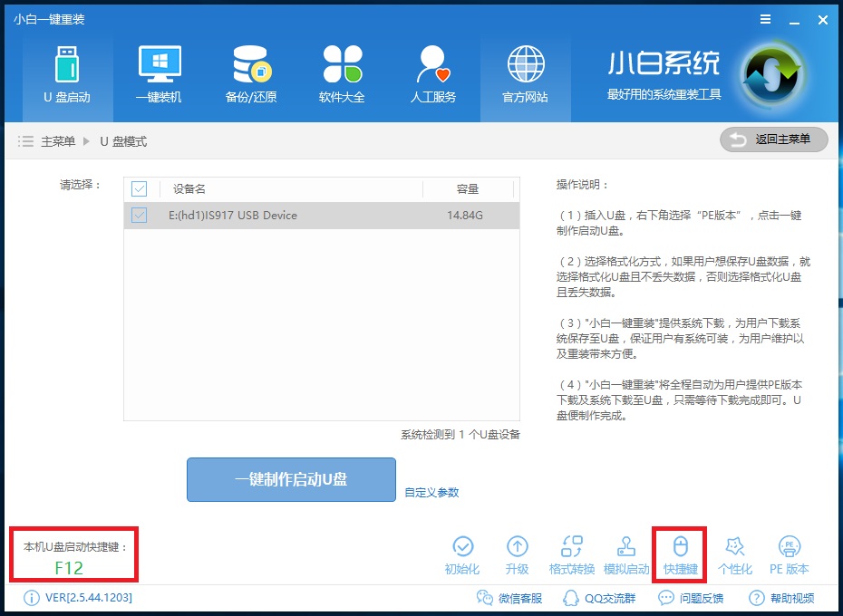Click the 返回主菜单 return button

point(774,140)
